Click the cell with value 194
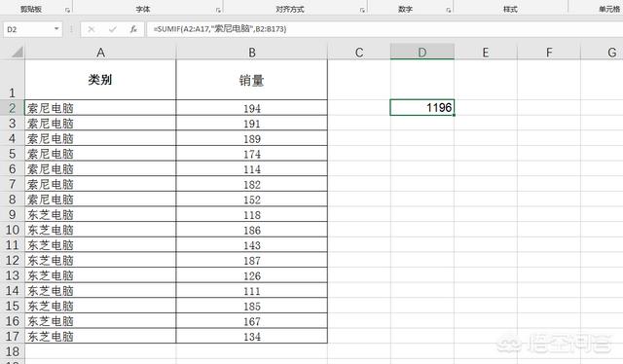The width and height of the screenshot is (623, 364). tap(252, 108)
